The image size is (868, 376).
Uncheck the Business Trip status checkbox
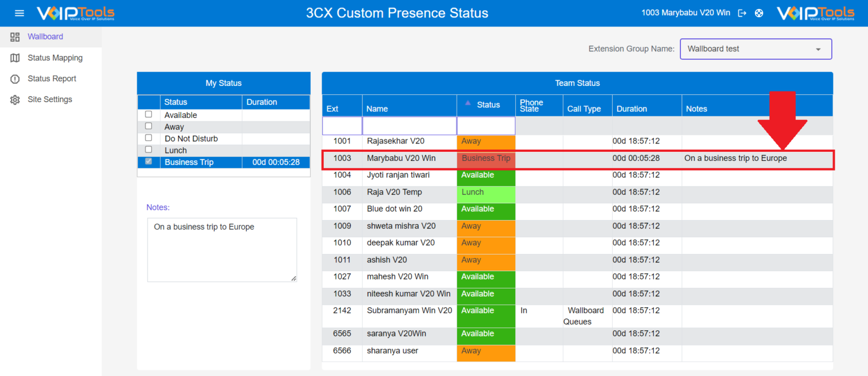pos(148,161)
